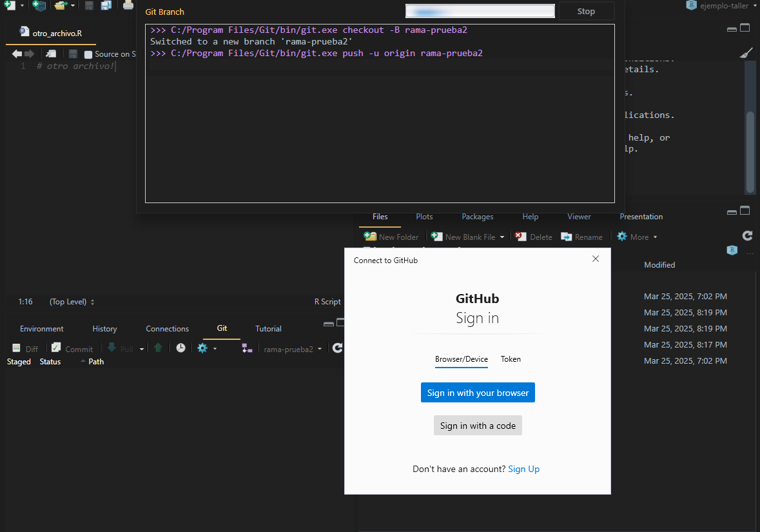Click New Folder icon in Files pane
Viewport: 760px width, 532px height.
[370, 236]
